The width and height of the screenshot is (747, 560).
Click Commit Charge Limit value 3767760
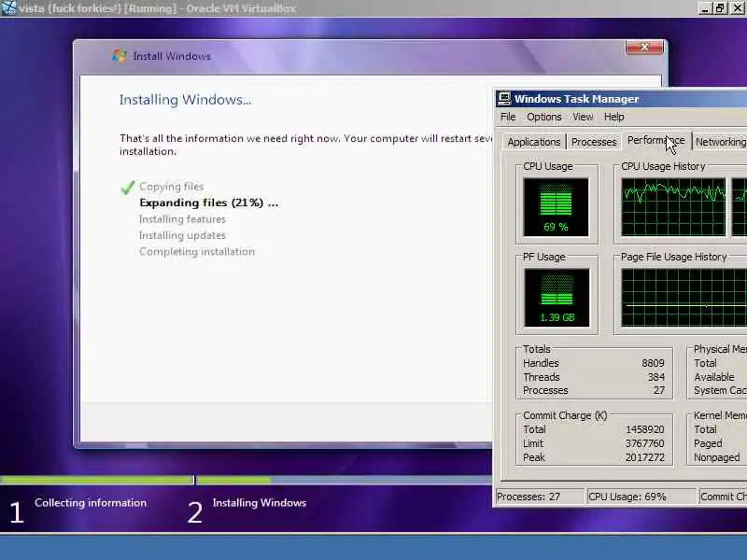644,443
